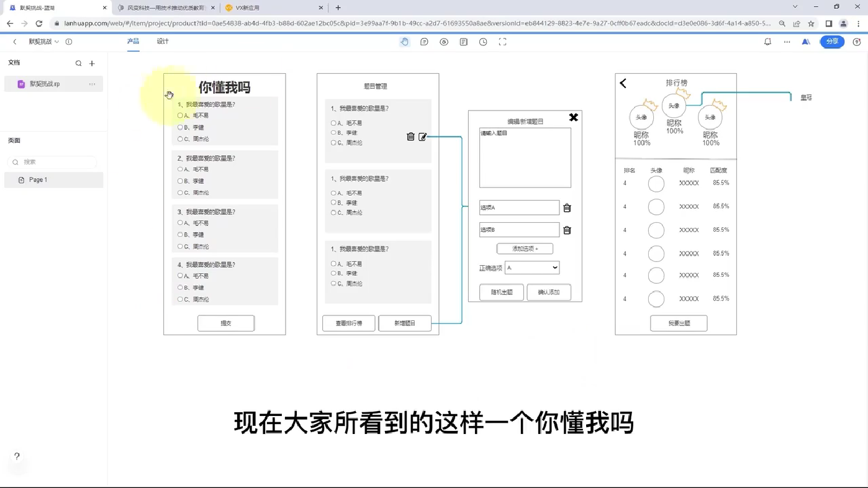
Task: Add a new document with plus icon
Action: pos(92,63)
